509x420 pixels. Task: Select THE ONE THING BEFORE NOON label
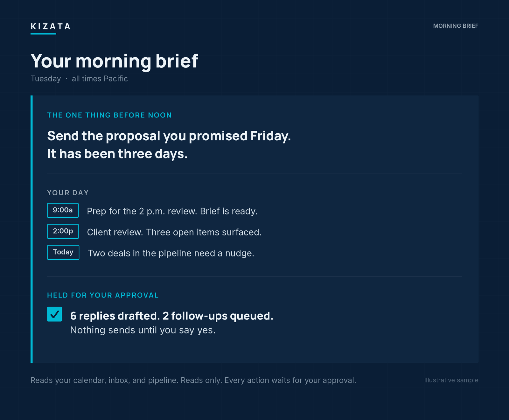point(109,115)
